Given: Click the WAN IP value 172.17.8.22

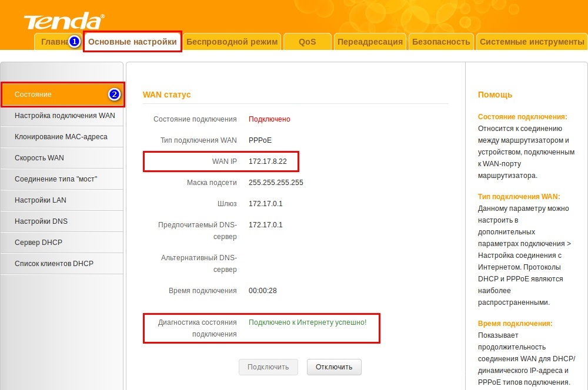Looking at the screenshot, I should [268, 162].
